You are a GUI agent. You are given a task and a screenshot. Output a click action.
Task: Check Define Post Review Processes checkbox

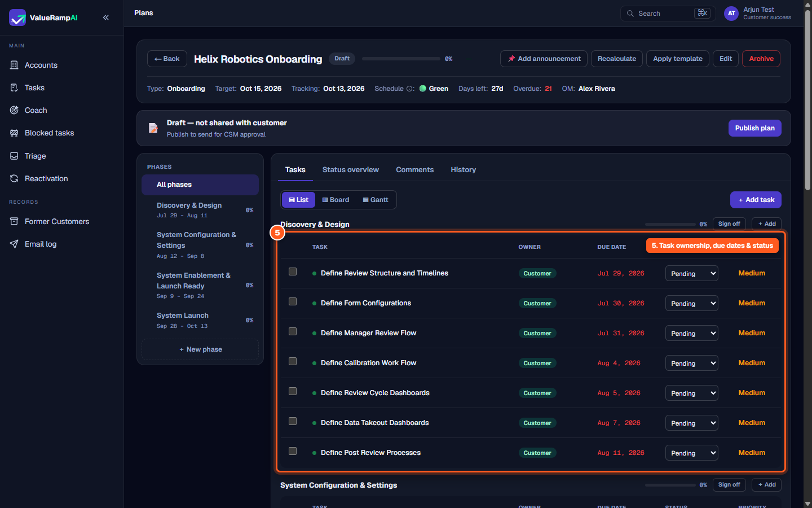293,451
